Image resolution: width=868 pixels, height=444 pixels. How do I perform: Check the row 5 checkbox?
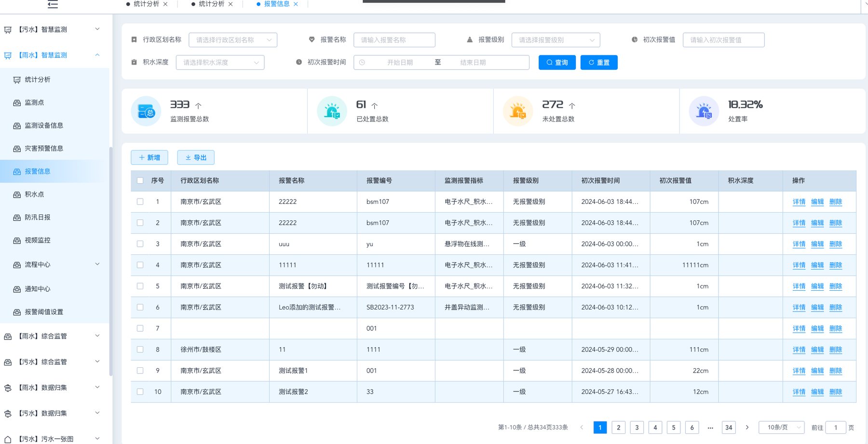[140, 286]
